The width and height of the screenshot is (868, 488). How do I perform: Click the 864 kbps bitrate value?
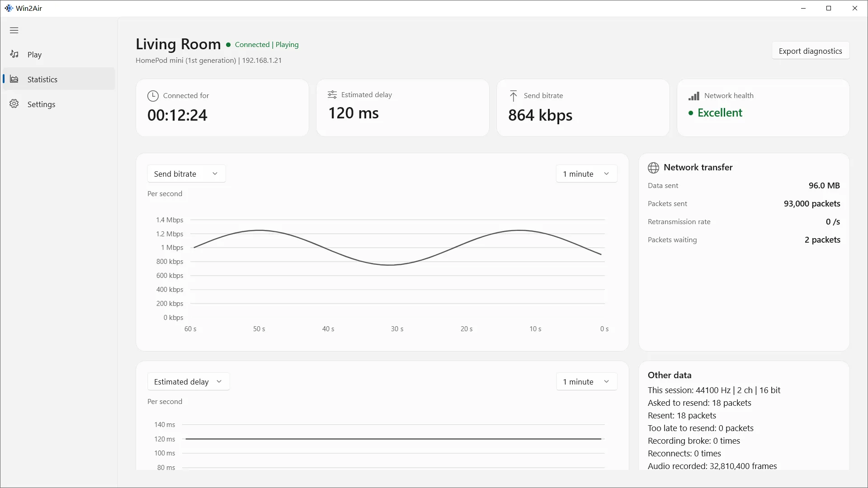(x=540, y=115)
